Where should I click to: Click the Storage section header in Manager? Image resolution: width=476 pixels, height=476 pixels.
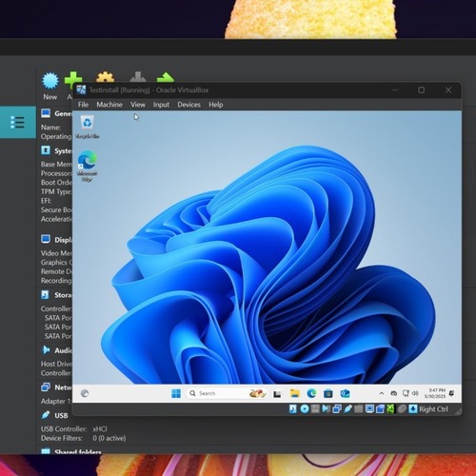(56, 295)
